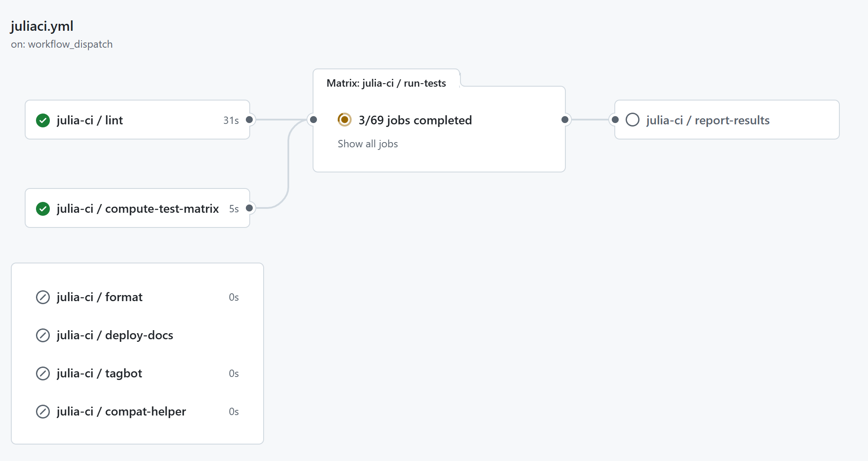Click the on: workflow_dispatch trigger text
The width and height of the screenshot is (868, 461).
(61, 44)
